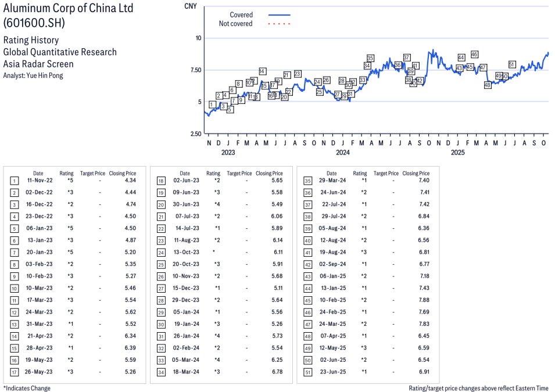
Task: Select chart marker 44 on the graph
Action: tap(461, 57)
